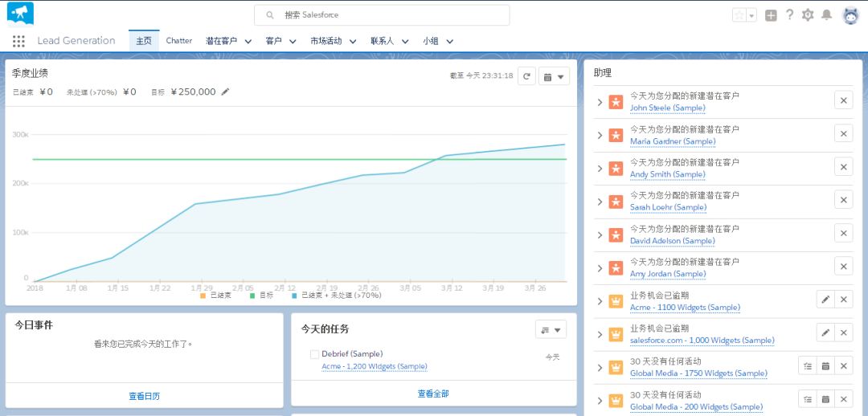This screenshot has width=868, height=416.
Task: Refresh the quarterly performance chart
Action: (x=526, y=76)
